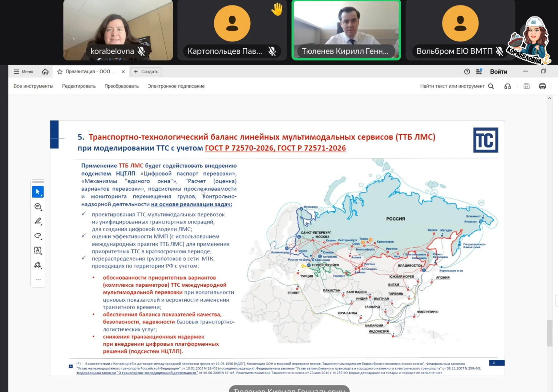Image resolution: width=558 pixels, height=392 pixels.
Task: Select Тюленев Кирилл Генн... video tile
Action: click(x=346, y=30)
